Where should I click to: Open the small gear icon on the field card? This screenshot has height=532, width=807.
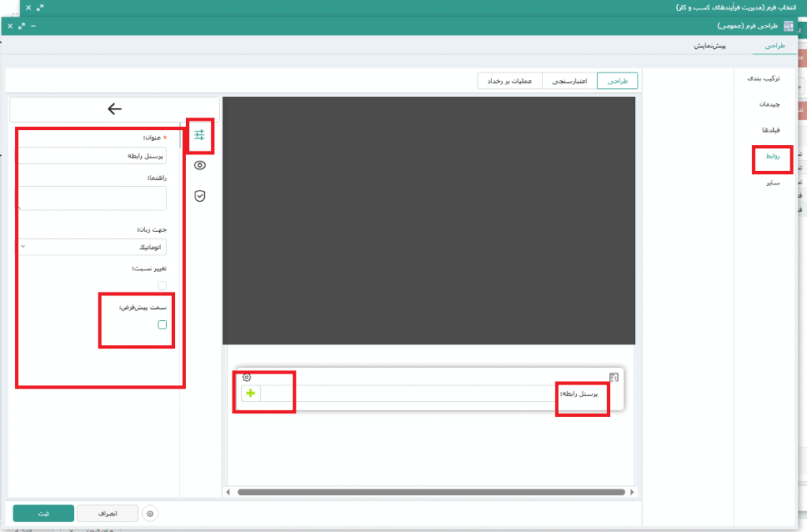(247, 378)
